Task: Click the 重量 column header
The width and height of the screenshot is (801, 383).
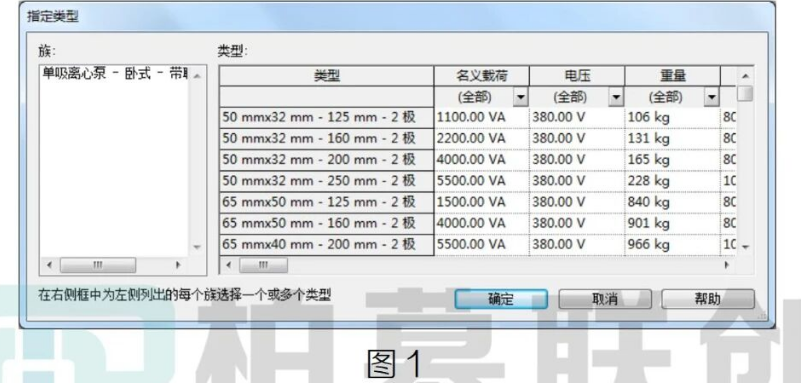Action: pos(673,76)
